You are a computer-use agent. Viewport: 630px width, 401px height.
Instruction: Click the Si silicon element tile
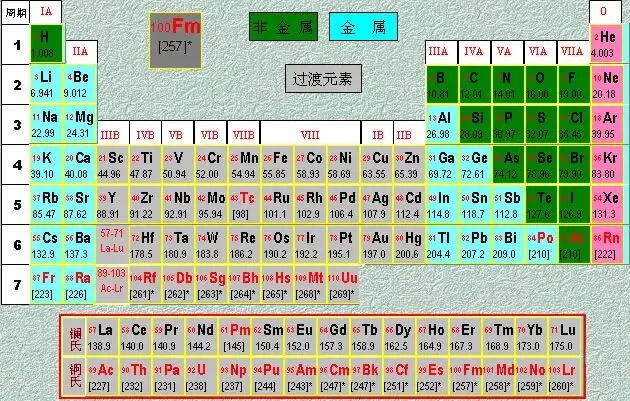point(475,125)
